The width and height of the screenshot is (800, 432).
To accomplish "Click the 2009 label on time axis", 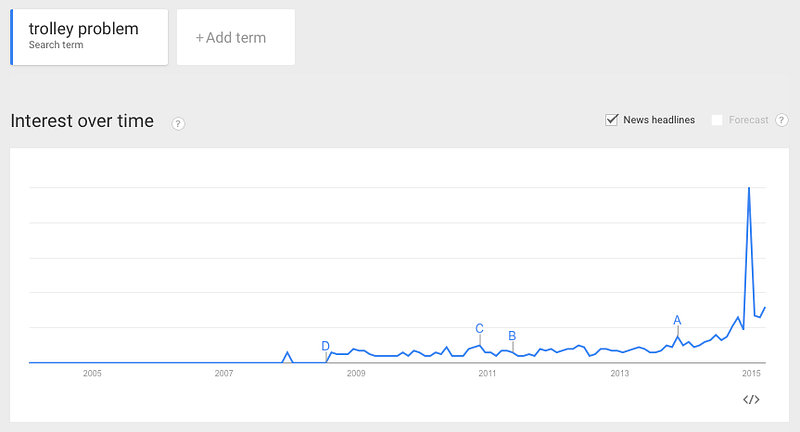I will [x=356, y=373].
